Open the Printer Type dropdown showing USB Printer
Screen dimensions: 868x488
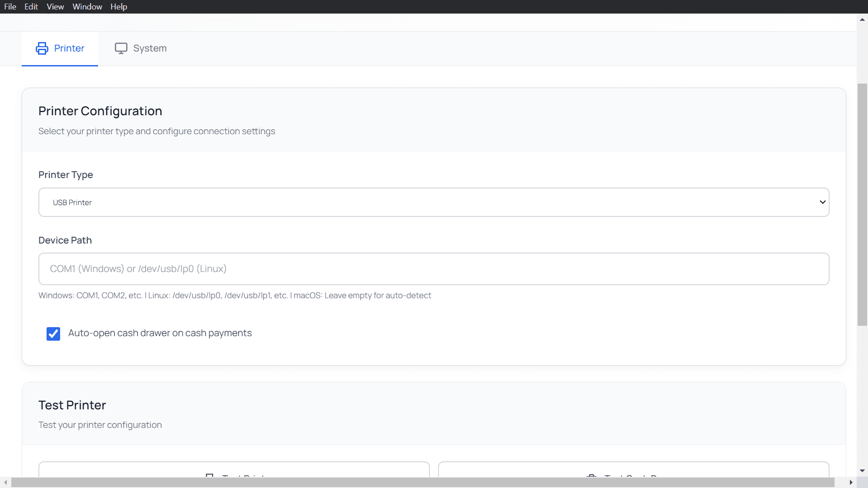tap(434, 202)
